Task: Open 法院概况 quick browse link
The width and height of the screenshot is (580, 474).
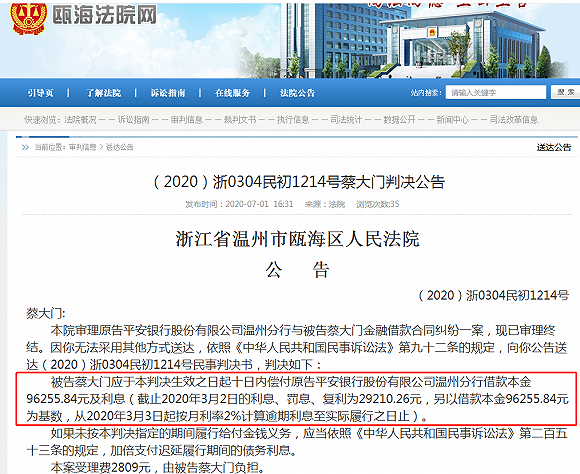Action: click(x=80, y=120)
